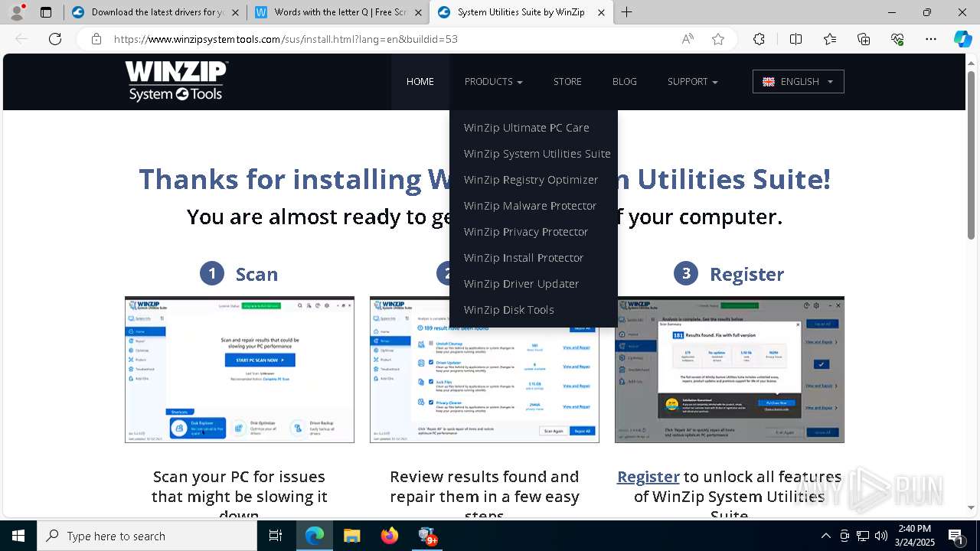Close the Words with the letter Q tab
The height and width of the screenshot is (551, 980).
pyautogui.click(x=418, y=12)
